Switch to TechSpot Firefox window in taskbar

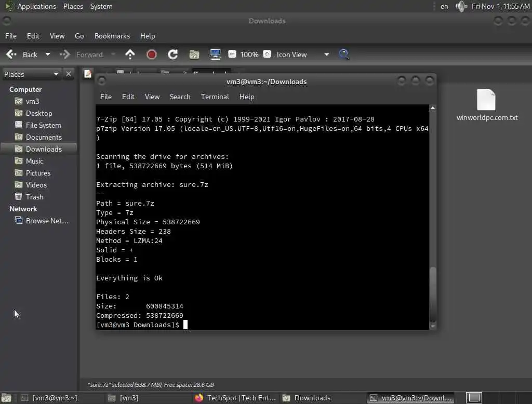pyautogui.click(x=235, y=398)
